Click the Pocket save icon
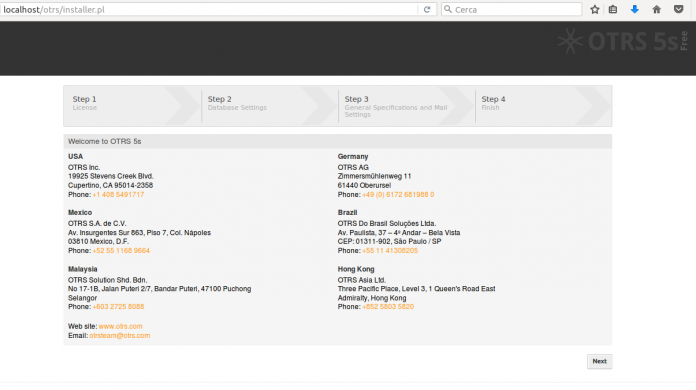Image resolution: width=696 pixels, height=390 pixels. click(679, 9)
